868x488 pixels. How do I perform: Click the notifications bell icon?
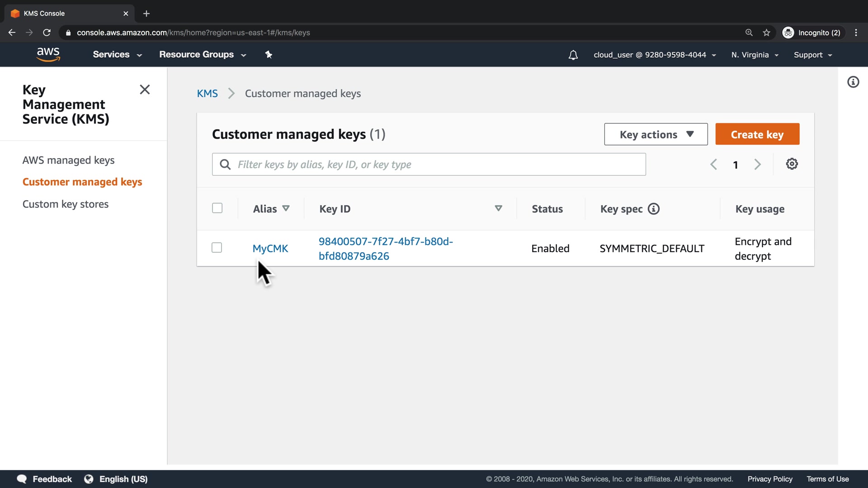pyautogui.click(x=573, y=55)
